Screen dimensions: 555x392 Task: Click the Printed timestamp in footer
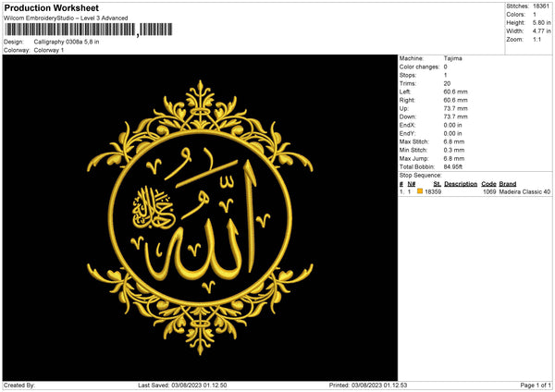(x=368, y=386)
